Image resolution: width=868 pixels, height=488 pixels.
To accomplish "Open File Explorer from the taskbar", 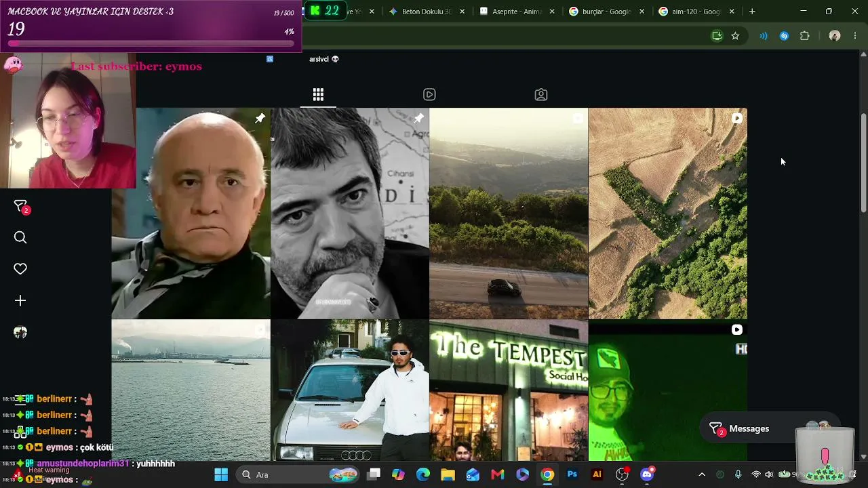I will pos(448,474).
